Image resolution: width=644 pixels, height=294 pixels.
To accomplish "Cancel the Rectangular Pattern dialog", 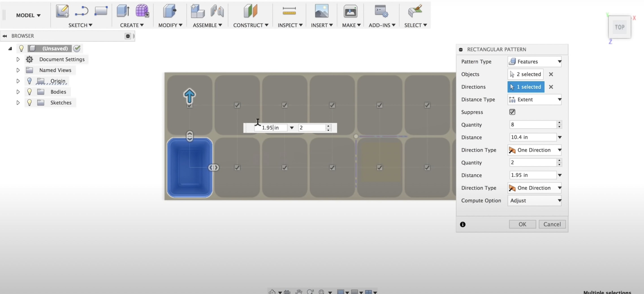I will point(552,224).
